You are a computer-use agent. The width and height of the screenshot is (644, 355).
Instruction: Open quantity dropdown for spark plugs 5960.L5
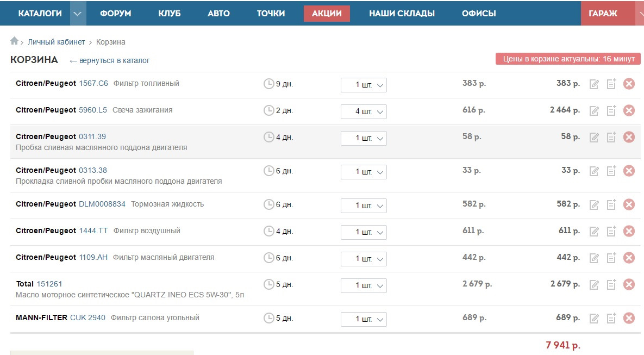click(x=364, y=111)
